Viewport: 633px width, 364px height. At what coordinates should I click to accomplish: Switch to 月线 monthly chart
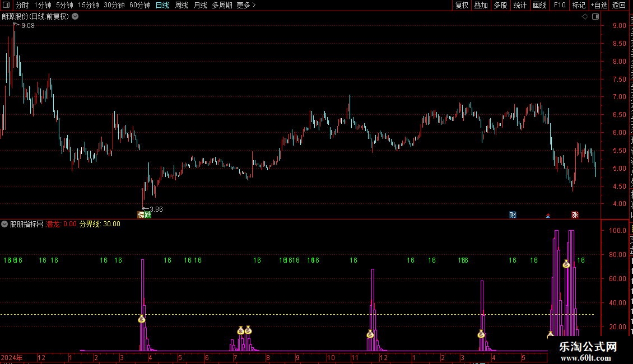pyautogui.click(x=200, y=5)
